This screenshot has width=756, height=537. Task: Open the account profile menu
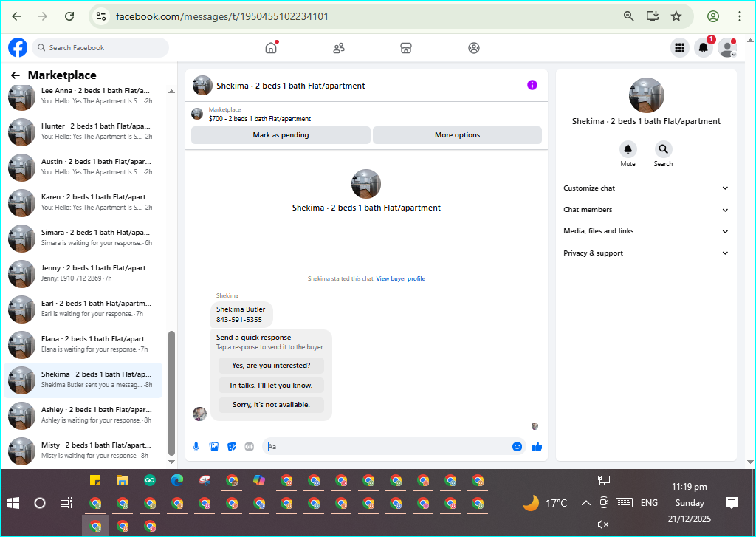click(727, 48)
